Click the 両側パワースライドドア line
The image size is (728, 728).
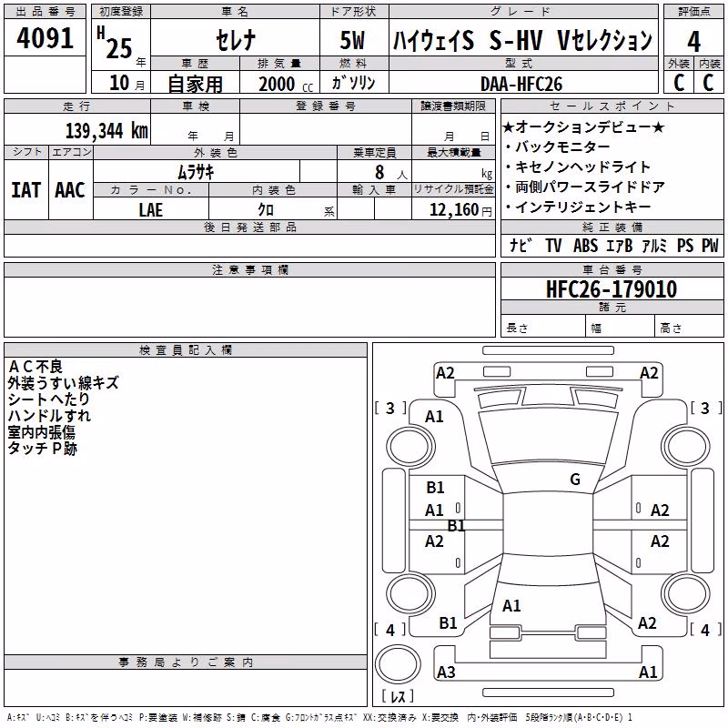click(584, 187)
